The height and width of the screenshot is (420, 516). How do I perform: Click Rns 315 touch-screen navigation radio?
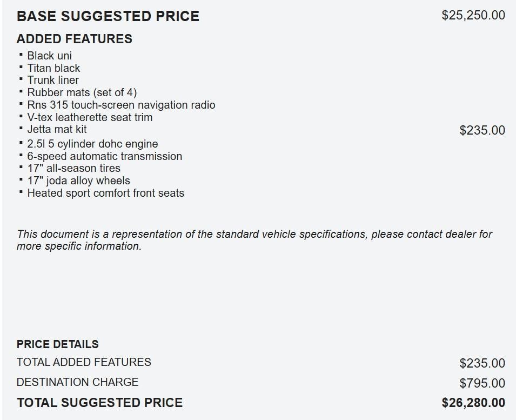(121, 105)
